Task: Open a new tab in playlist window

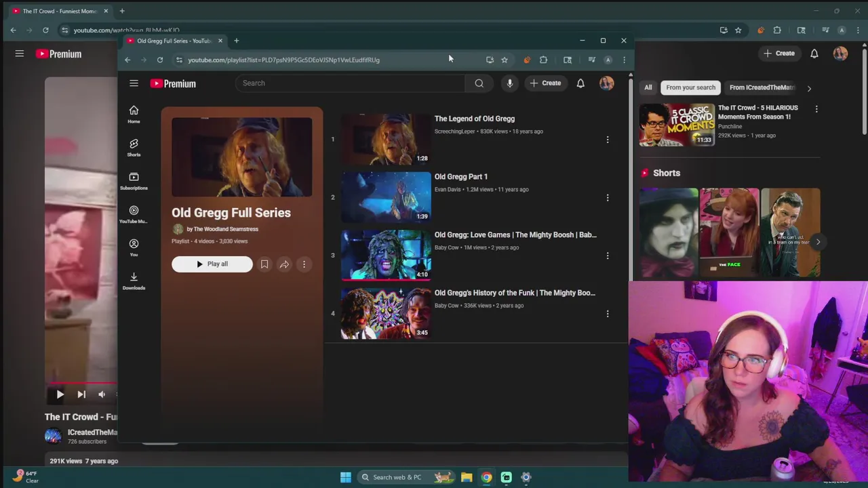Action: pyautogui.click(x=236, y=41)
